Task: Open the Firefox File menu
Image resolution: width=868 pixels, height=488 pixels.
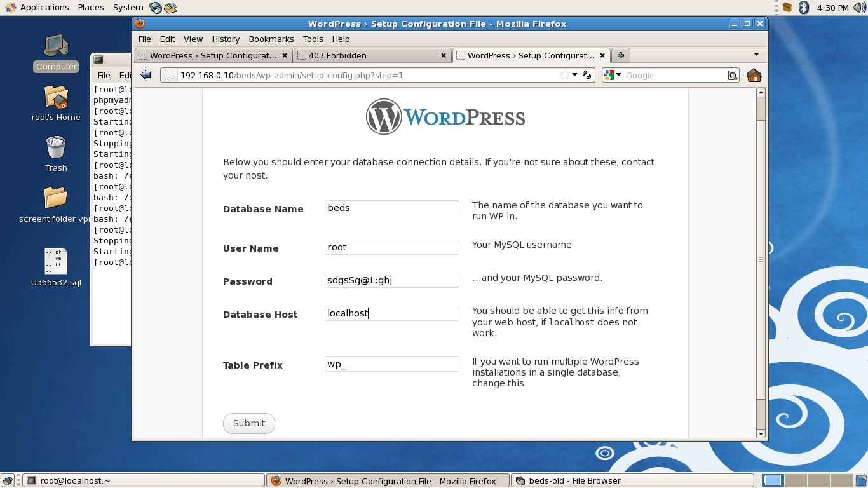Action: point(144,39)
